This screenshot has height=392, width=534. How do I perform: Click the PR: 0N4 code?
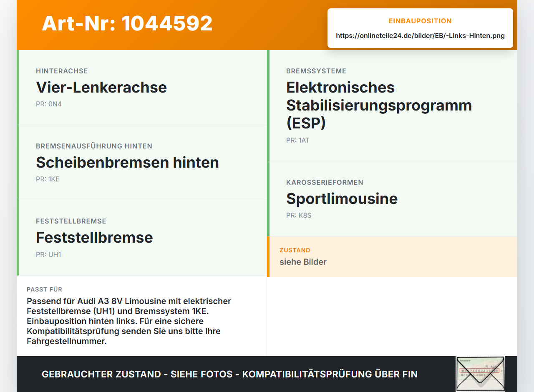pyautogui.click(x=49, y=104)
